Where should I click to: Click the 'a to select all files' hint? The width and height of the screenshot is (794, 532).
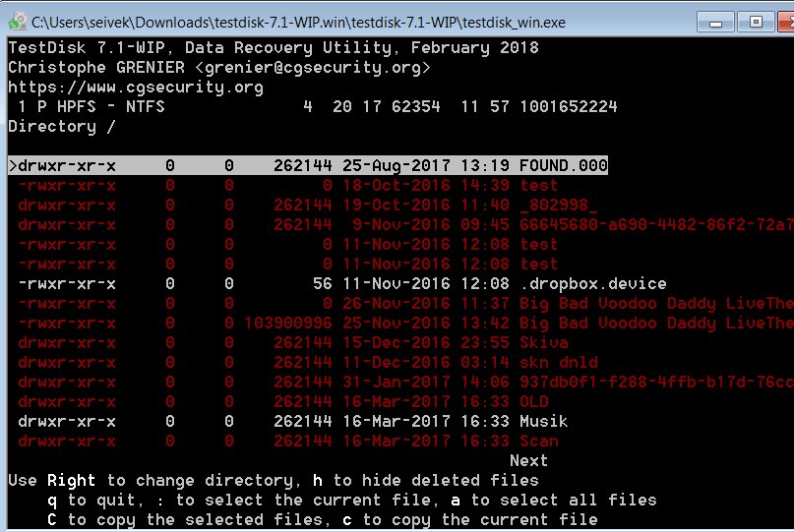coord(553,501)
